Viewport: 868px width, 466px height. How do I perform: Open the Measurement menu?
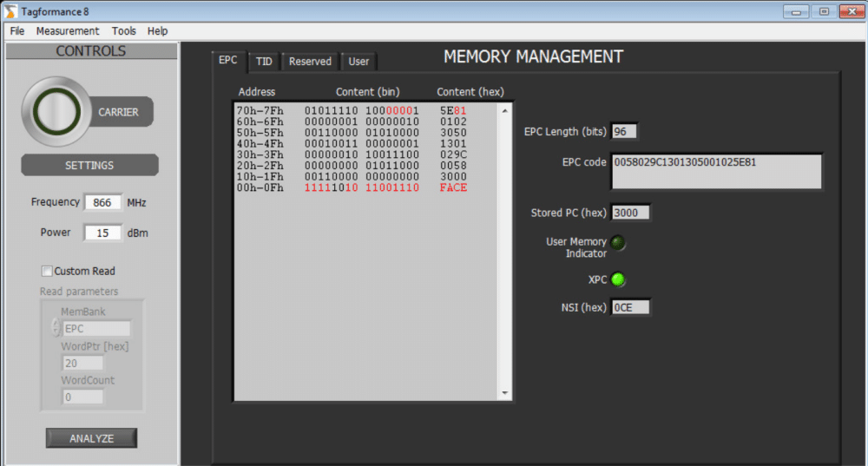tap(68, 31)
